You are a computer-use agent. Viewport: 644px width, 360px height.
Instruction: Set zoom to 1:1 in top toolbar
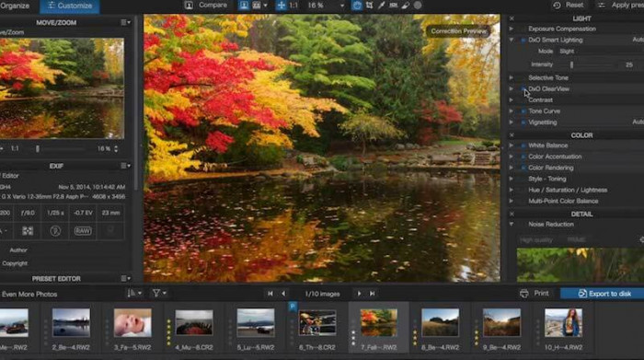tap(293, 6)
